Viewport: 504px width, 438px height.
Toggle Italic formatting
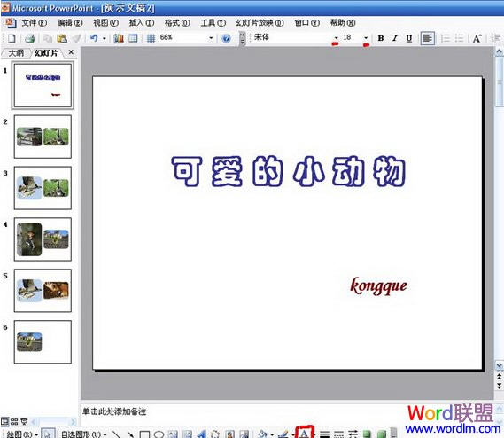pos(395,38)
